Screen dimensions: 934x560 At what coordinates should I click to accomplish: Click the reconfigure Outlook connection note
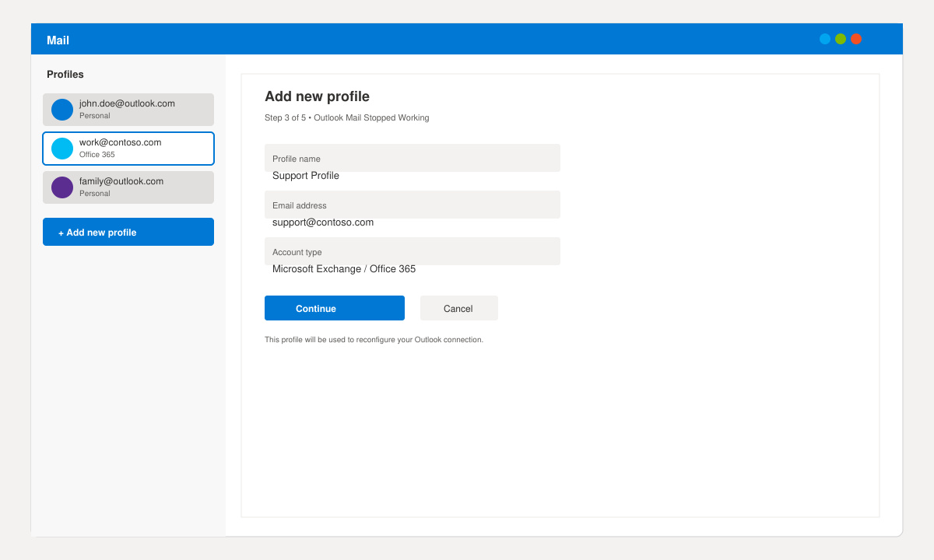(x=374, y=340)
